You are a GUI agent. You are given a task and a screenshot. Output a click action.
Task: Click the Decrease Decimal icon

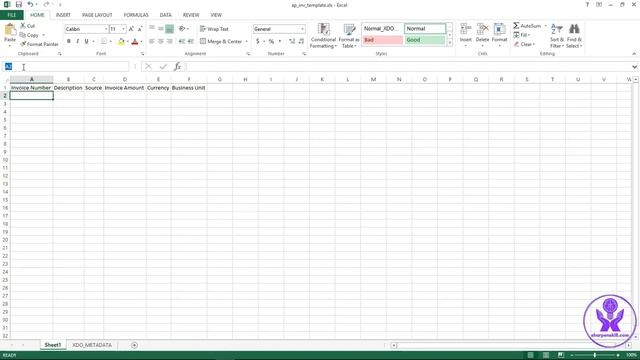[301, 41]
